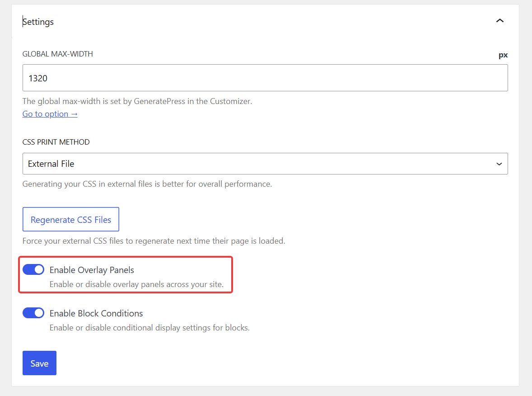Click the Settings panel heading
The height and width of the screenshot is (396, 532).
click(x=38, y=22)
